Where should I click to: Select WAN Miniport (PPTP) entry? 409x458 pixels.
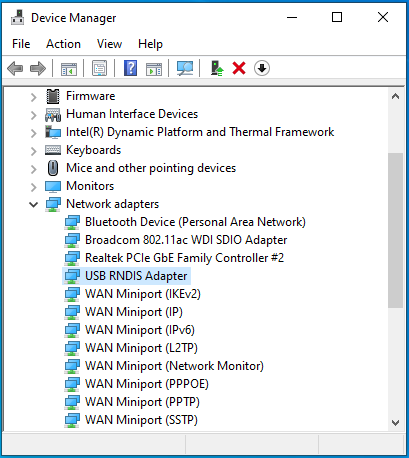click(142, 402)
